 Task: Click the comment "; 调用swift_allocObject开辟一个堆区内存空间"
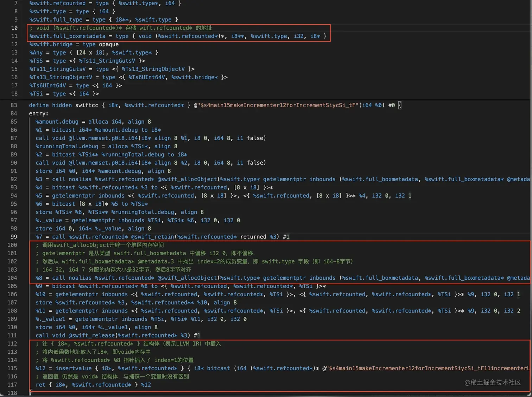point(100,245)
